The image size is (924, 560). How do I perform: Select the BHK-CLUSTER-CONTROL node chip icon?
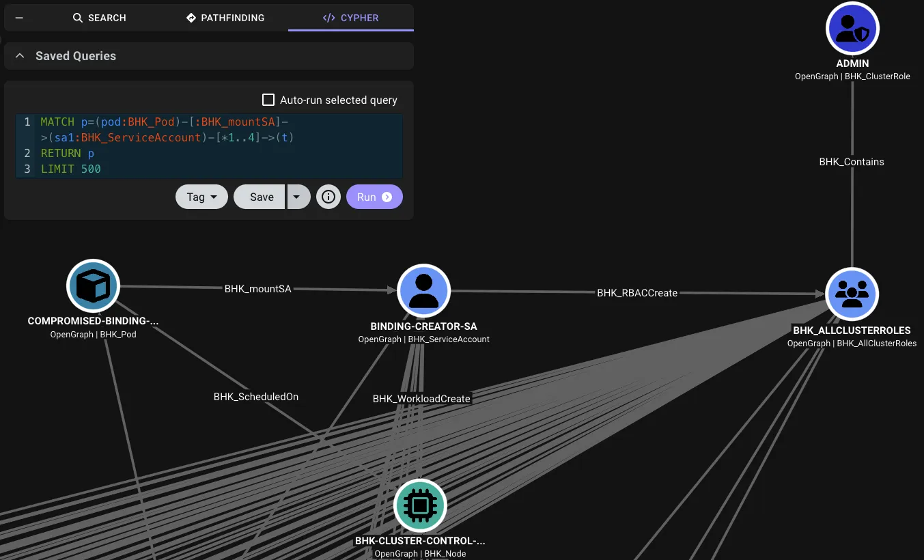coord(420,505)
